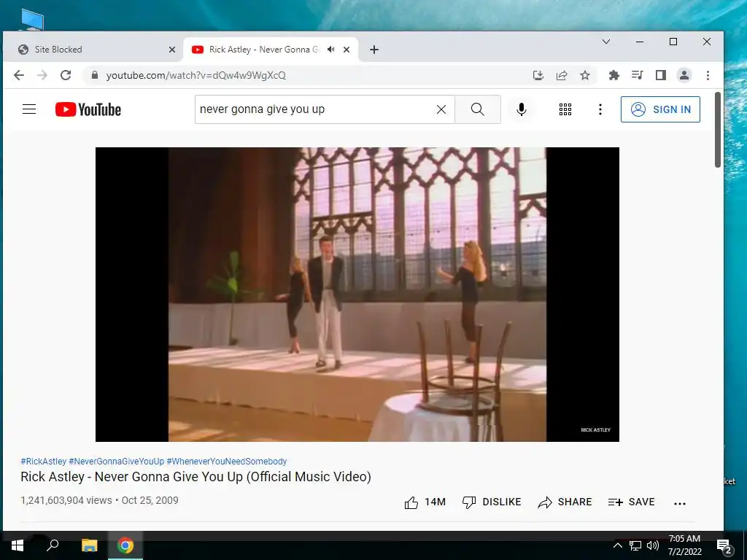Open the YouTube apps grid
This screenshot has height=560, width=747.
(x=565, y=109)
